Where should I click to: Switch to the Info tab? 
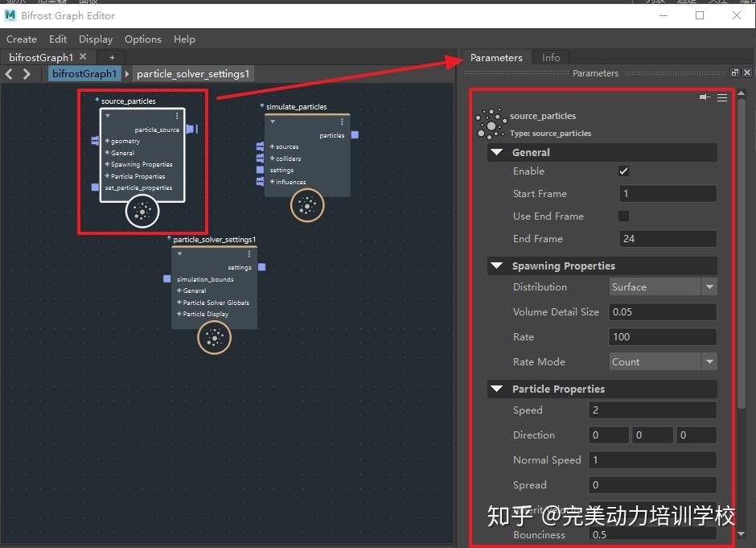click(x=551, y=57)
